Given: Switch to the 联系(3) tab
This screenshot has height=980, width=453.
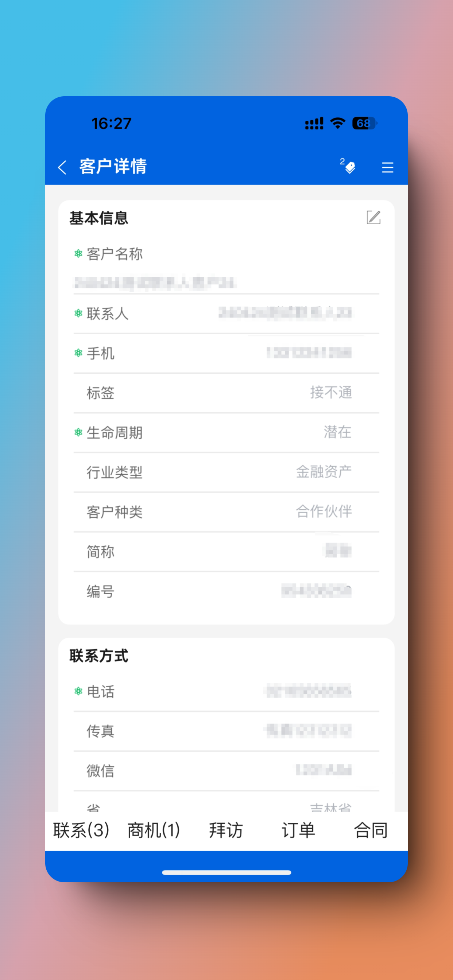Looking at the screenshot, I should (81, 830).
